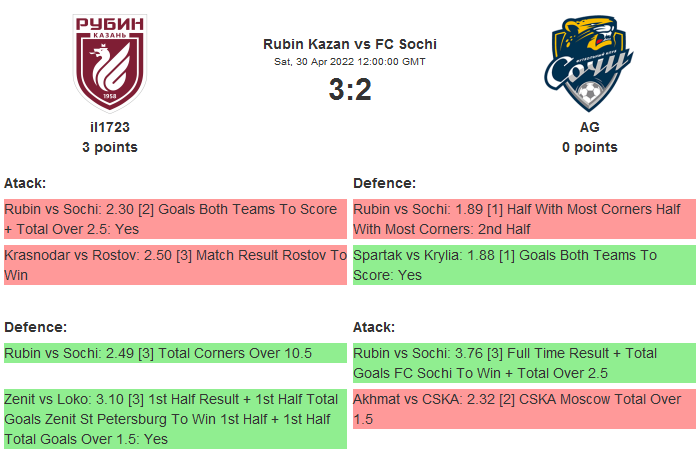Select the Akhmat vs CSKA bet row
This screenshot has width=700, height=460.
pyautogui.click(x=524, y=409)
